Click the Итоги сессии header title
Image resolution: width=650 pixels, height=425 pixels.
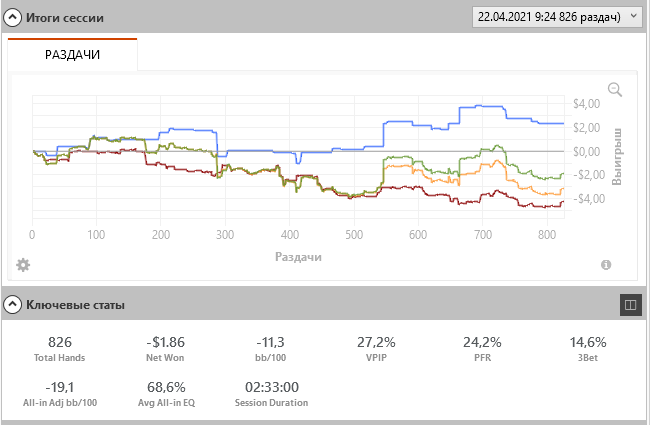pyautogui.click(x=64, y=18)
